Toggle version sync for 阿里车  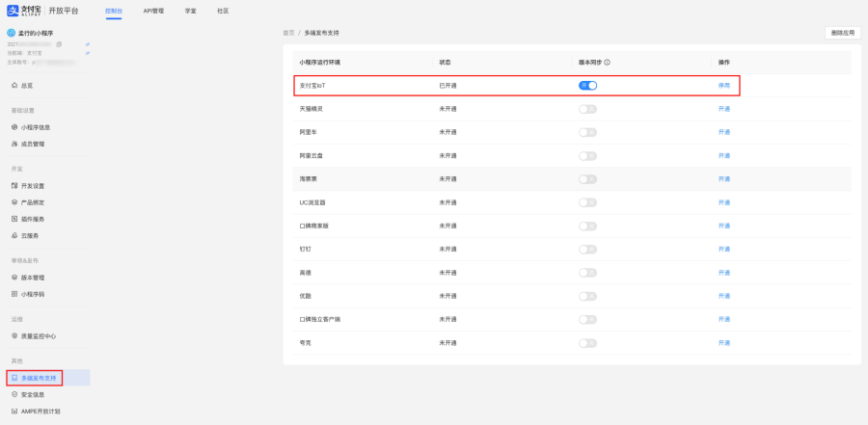coord(588,132)
